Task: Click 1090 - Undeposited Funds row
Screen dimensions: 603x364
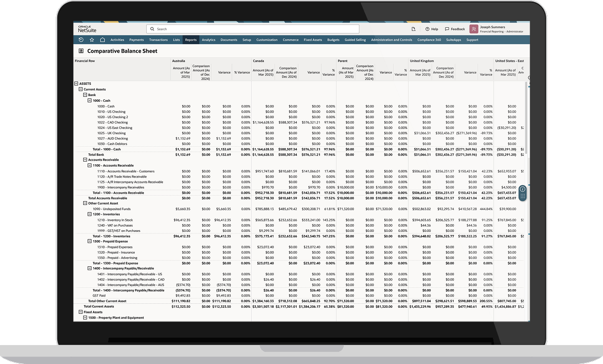Action: tap(299, 209)
